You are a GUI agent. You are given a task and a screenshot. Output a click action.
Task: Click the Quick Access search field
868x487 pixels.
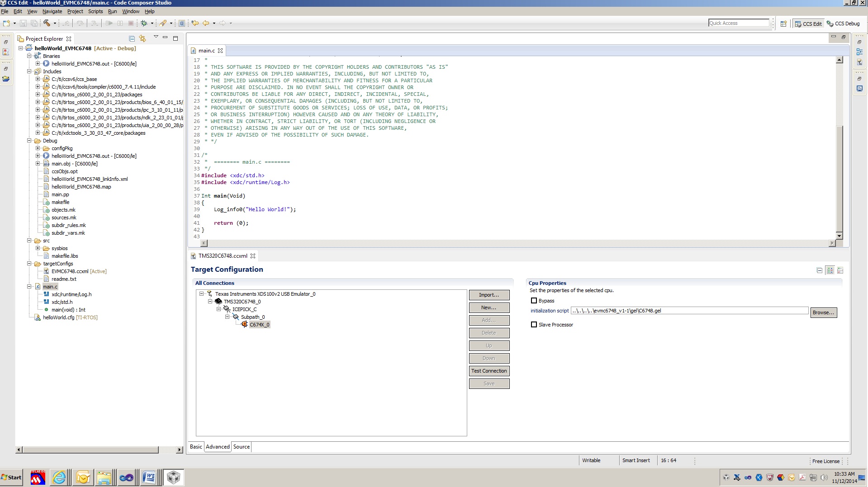(739, 23)
